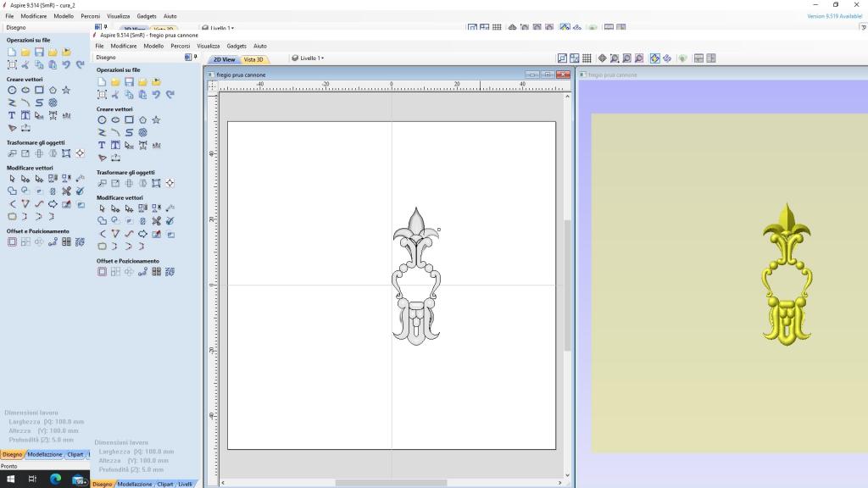Open the Percorsi menu in front window
This screenshot has height=488, width=868.
(180, 46)
